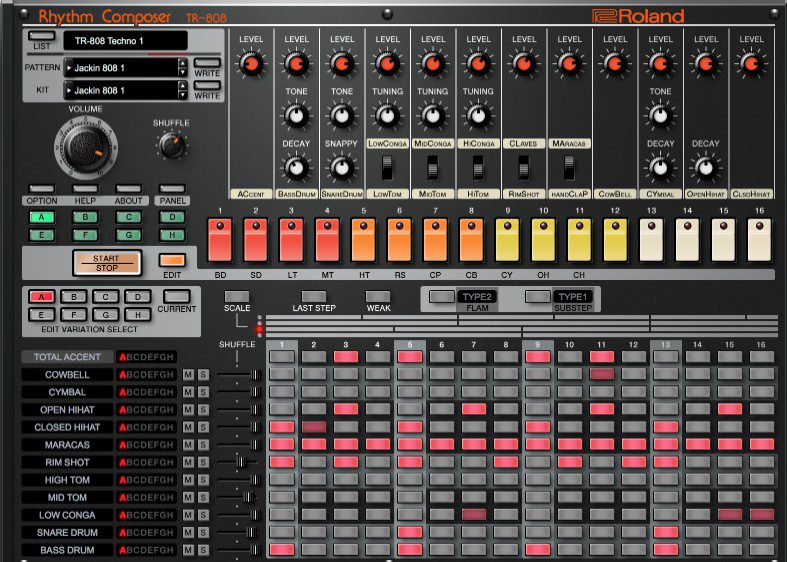
Task: Open the TYPE2 flam type selector
Action: (477, 297)
